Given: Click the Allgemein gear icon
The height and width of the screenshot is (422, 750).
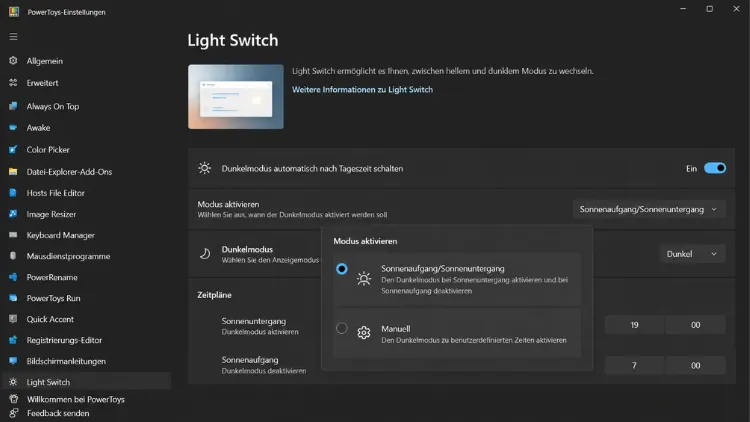Looking at the screenshot, I should coord(13,61).
